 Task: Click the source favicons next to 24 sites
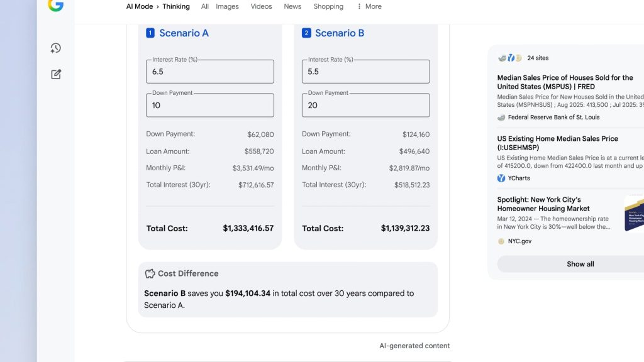click(510, 58)
